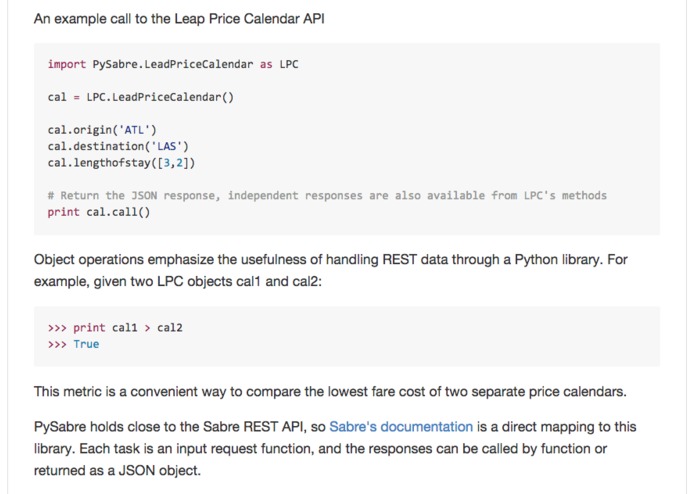
Task: Click the '>>> print cal1 > cal2' line
Action: [x=115, y=327]
